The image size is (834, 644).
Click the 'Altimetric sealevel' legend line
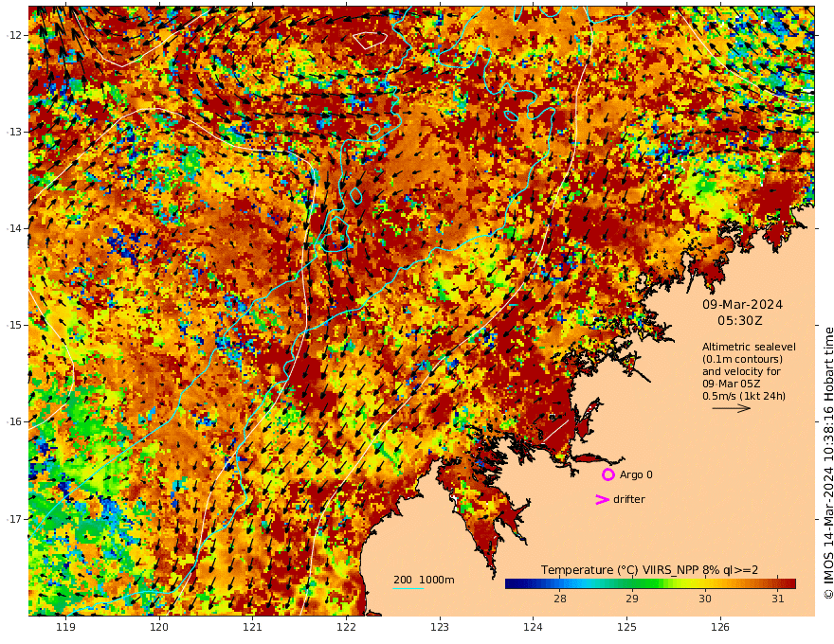pos(749,347)
